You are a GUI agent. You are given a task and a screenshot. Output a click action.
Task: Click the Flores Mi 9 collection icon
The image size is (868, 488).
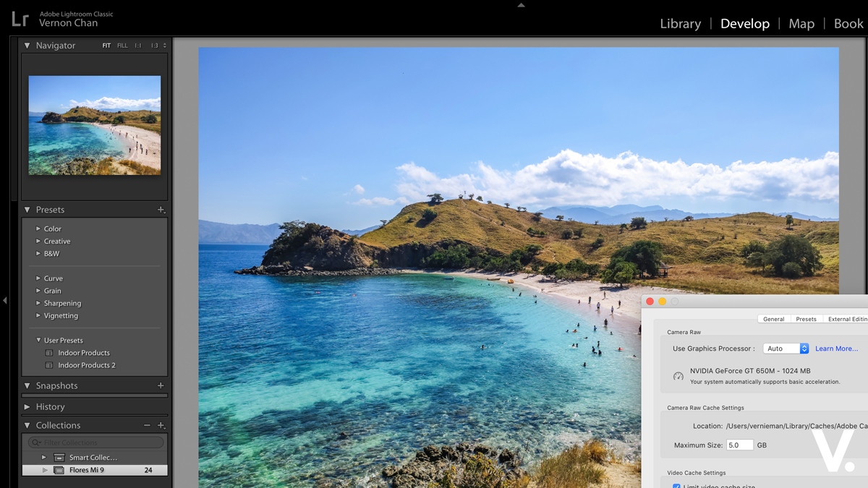pyautogui.click(x=59, y=470)
